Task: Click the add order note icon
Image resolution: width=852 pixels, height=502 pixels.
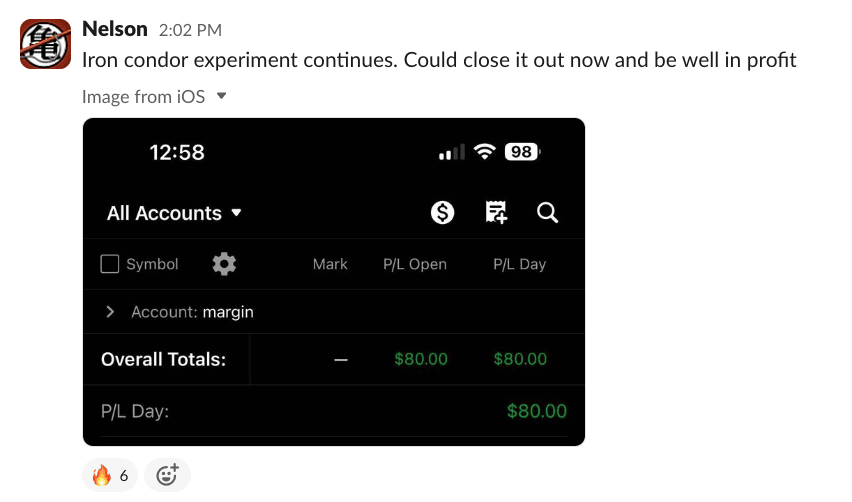Action: point(496,212)
